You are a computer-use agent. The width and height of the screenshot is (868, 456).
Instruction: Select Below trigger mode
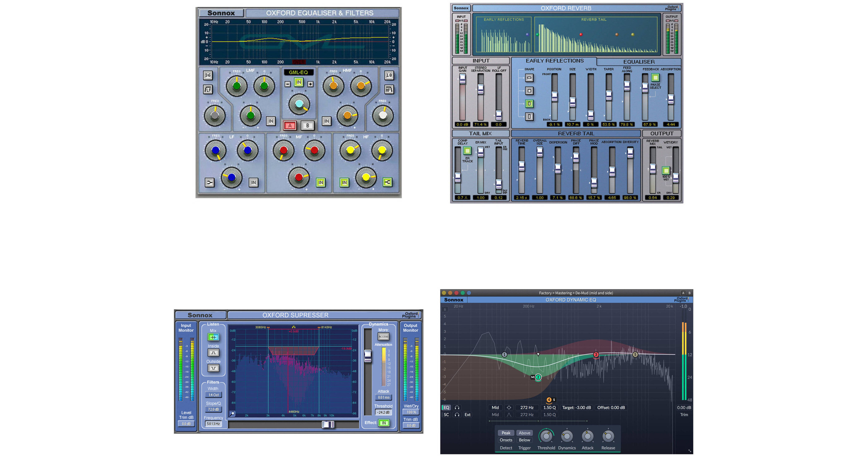click(524, 440)
